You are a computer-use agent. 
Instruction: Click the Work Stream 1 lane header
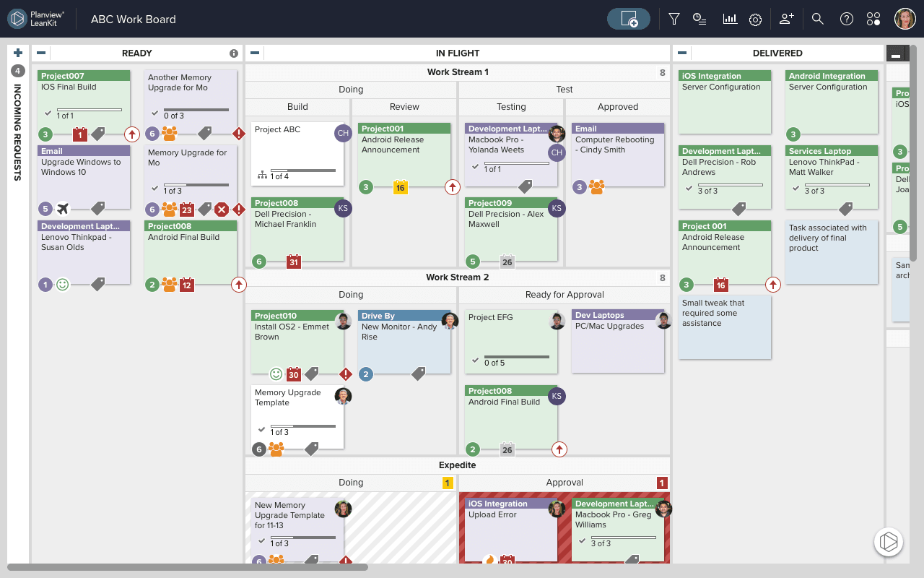(x=457, y=72)
